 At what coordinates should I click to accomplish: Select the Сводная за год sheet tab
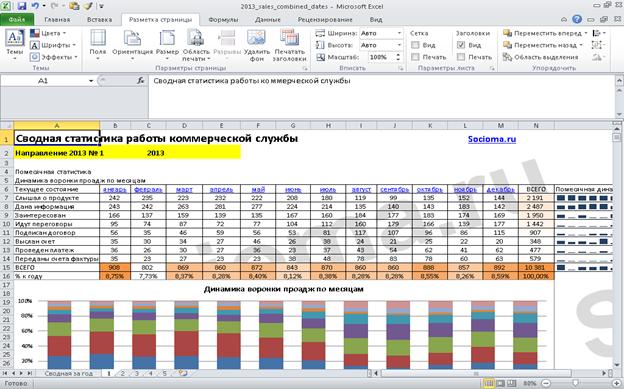tap(68, 373)
